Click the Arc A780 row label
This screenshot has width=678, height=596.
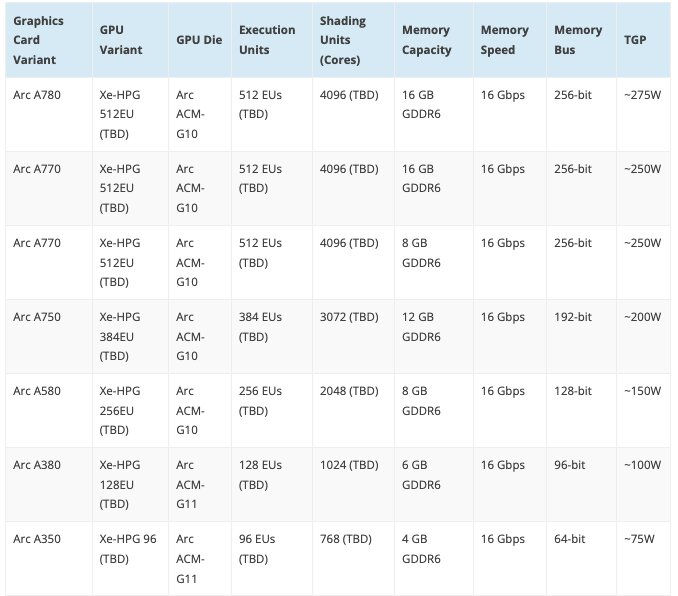click(37, 95)
